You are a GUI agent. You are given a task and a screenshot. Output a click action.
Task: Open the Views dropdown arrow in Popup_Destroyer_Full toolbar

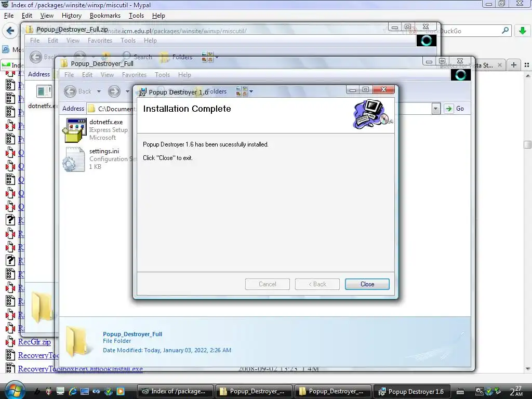coord(251,91)
